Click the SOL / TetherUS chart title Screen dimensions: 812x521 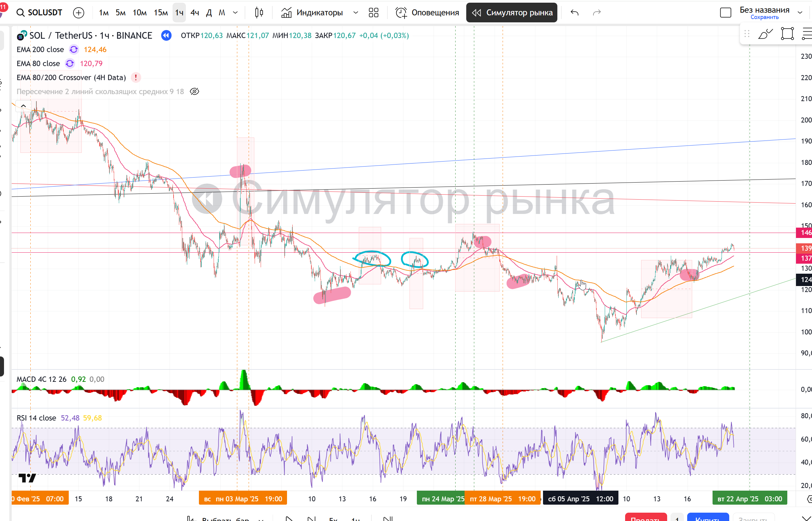(91, 35)
